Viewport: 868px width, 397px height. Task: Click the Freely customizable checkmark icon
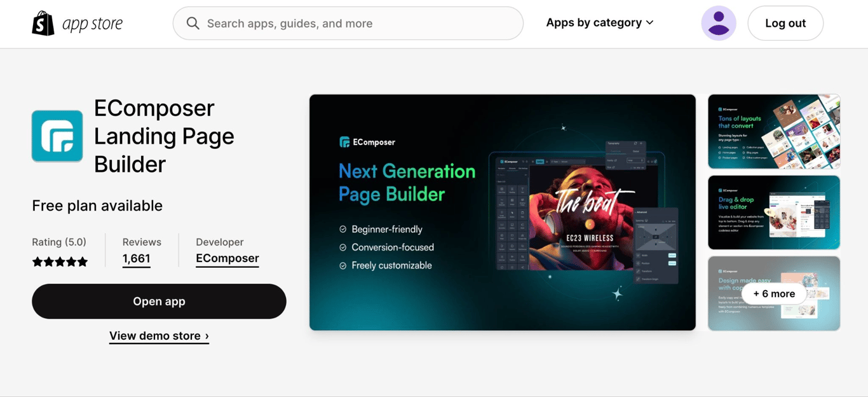[343, 265]
